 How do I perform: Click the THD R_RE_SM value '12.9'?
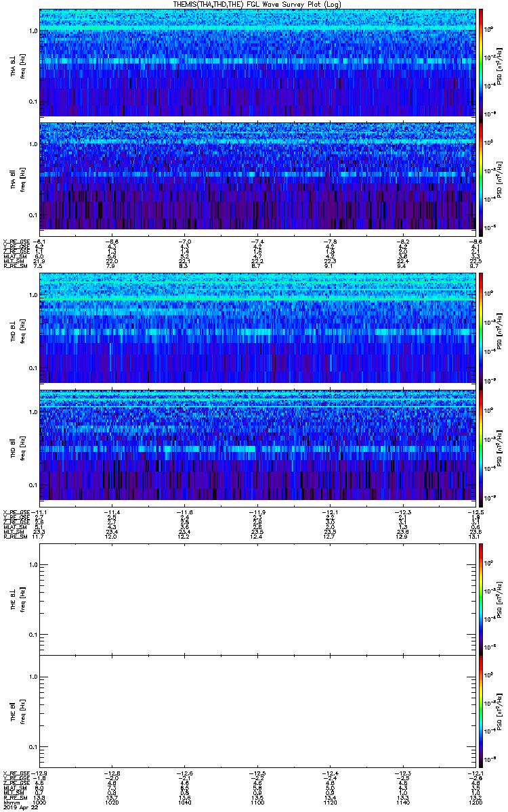click(402, 537)
